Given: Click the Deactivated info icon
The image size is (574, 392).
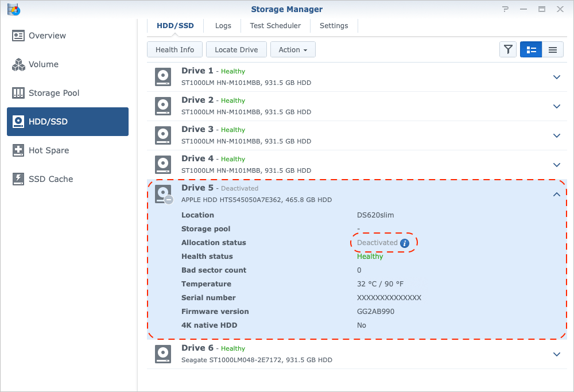Looking at the screenshot, I should [405, 243].
